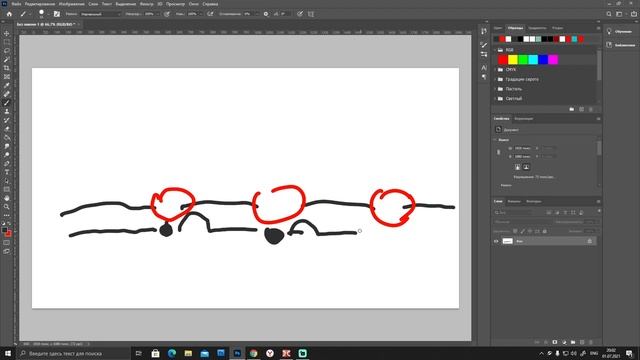
Task: Select the Gradient tool
Action: click(7, 138)
